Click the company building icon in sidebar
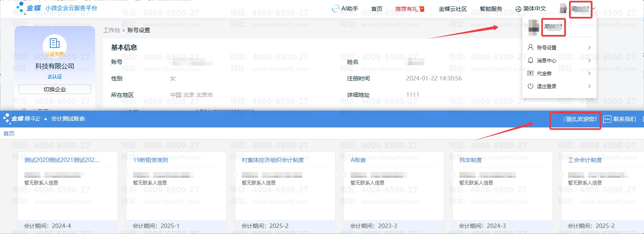The image size is (644, 234). coord(54,43)
